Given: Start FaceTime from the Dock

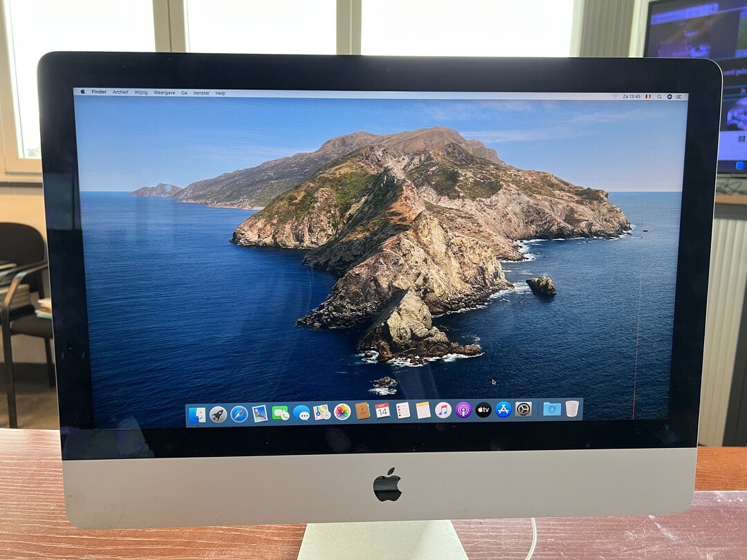Looking at the screenshot, I should point(280,413).
